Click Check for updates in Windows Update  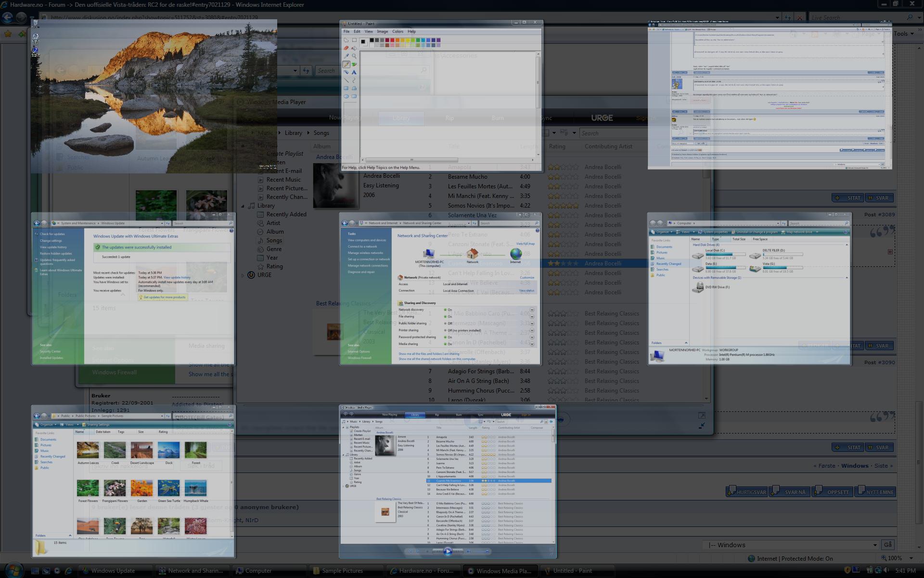(52, 234)
